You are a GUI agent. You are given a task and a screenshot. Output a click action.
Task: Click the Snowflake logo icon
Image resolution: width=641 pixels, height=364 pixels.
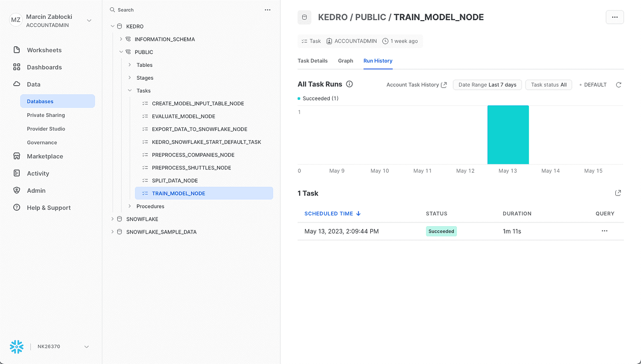coord(17,347)
